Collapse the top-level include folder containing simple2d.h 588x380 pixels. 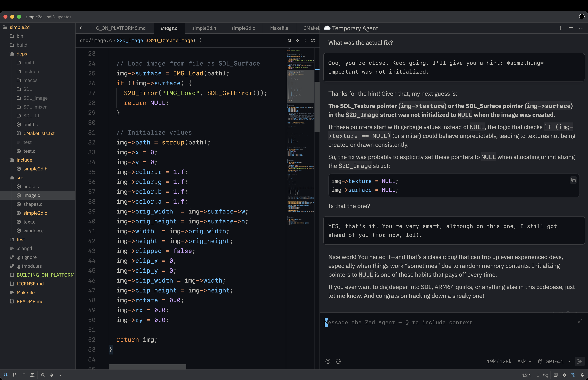click(x=37, y=160)
